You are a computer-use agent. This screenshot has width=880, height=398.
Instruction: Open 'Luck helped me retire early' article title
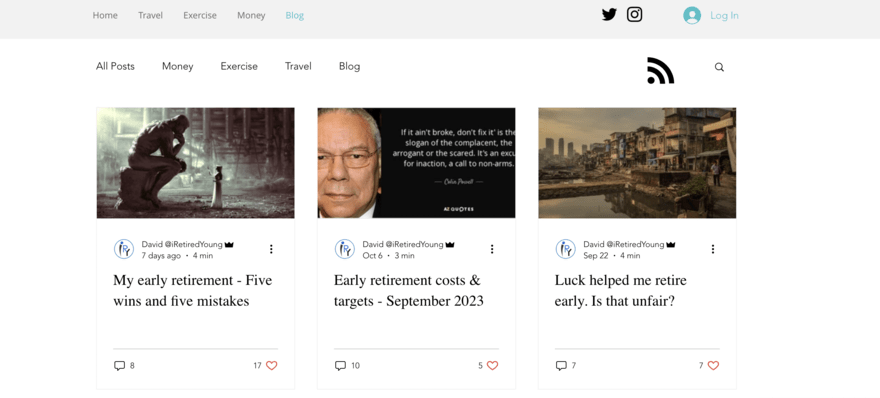coord(620,290)
